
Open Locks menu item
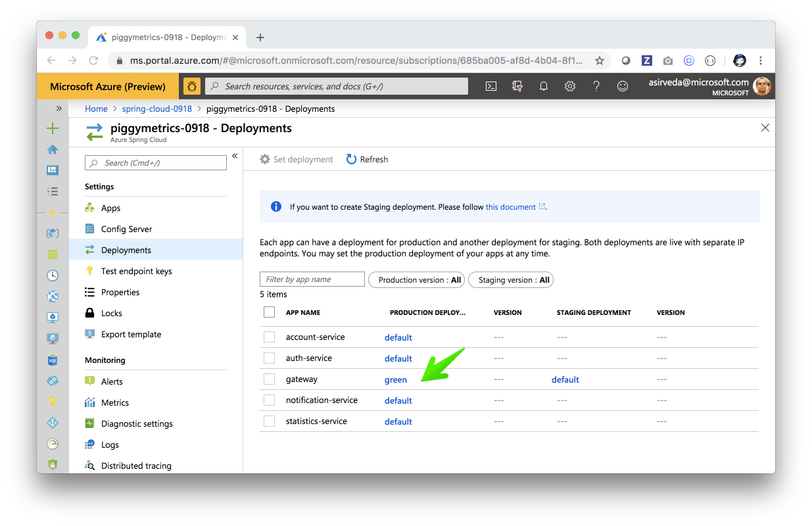(112, 313)
